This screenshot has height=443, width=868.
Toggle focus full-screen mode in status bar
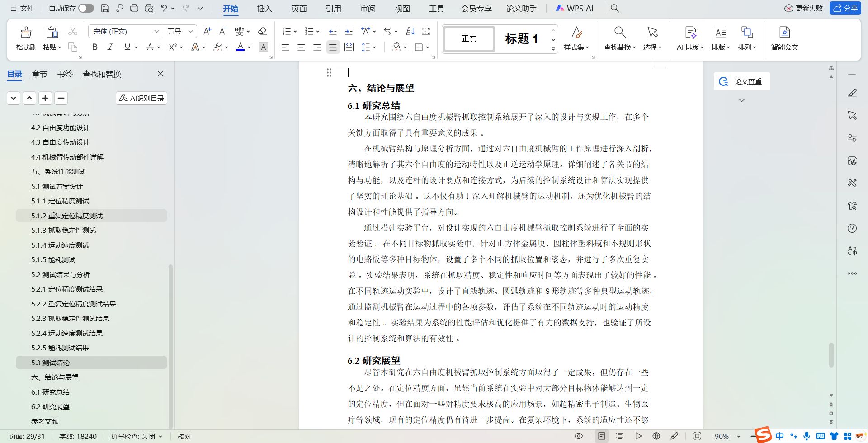698,436
